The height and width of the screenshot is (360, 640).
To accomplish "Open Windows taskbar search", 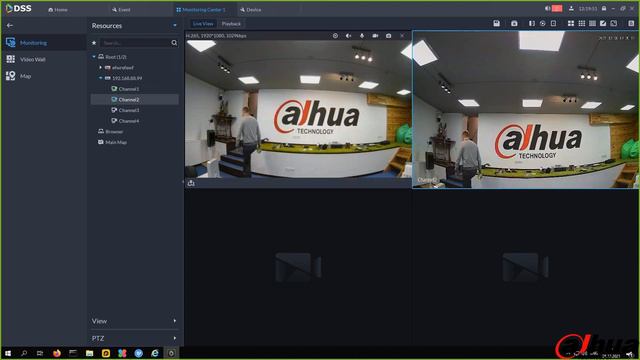I will coord(24,353).
